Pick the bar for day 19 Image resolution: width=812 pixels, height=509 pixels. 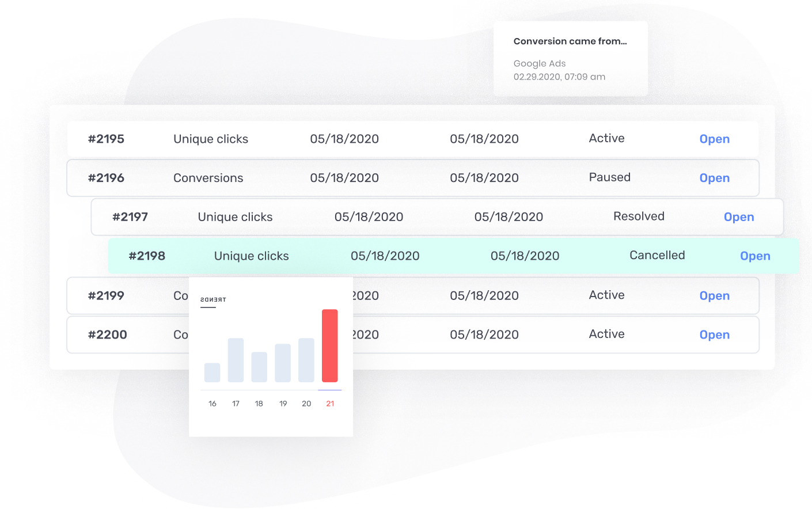[x=283, y=363]
